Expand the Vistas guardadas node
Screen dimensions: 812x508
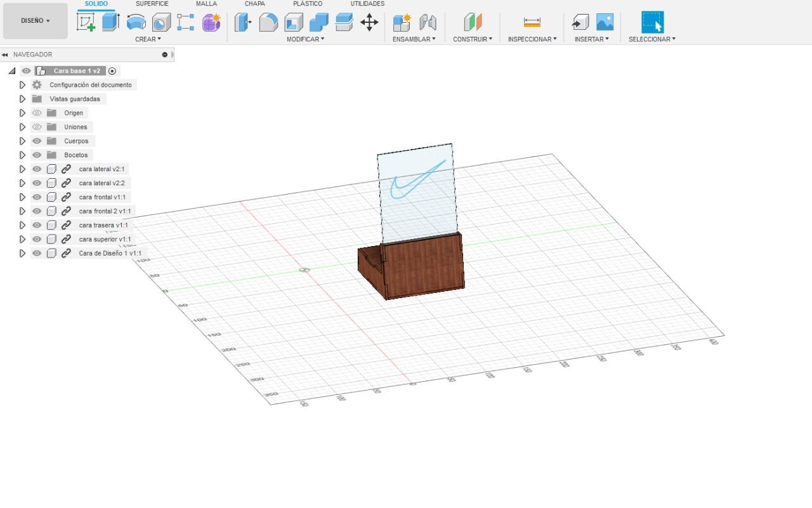coord(22,99)
